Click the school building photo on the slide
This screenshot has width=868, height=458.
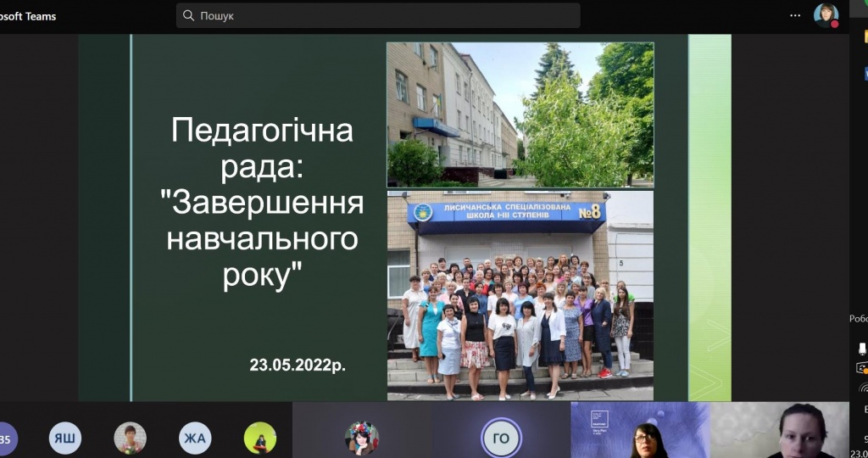[520, 114]
